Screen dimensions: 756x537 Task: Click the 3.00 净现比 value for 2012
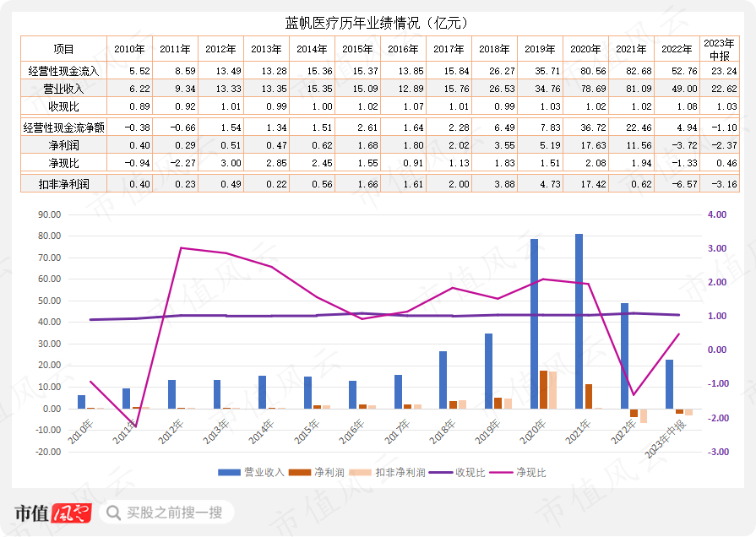(x=231, y=163)
